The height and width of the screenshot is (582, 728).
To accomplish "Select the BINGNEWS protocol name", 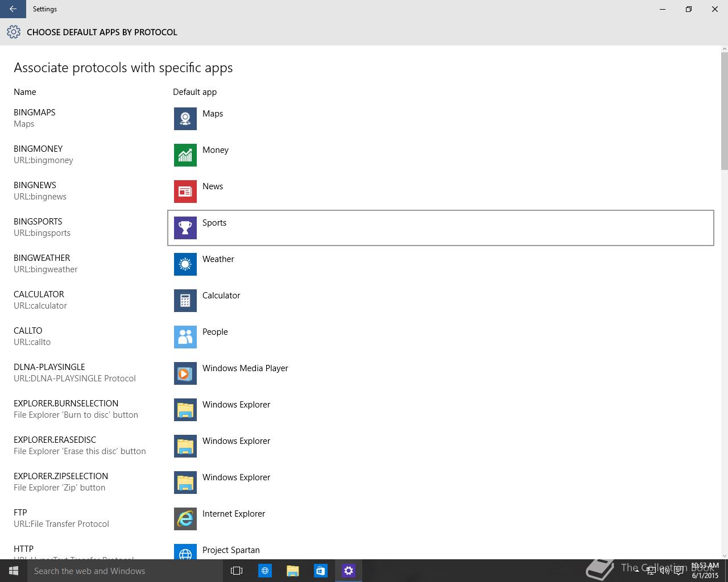I will click(x=35, y=185).
